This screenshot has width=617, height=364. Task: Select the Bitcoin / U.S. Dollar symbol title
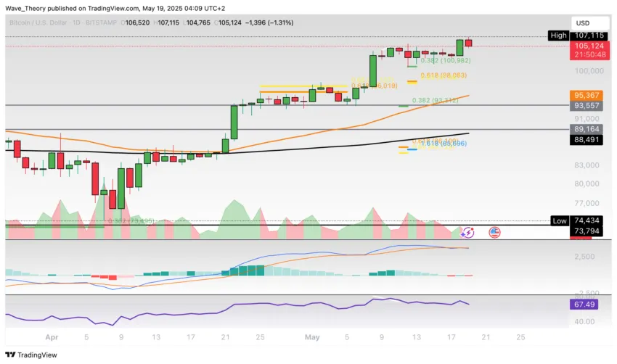tap(38, 22)
